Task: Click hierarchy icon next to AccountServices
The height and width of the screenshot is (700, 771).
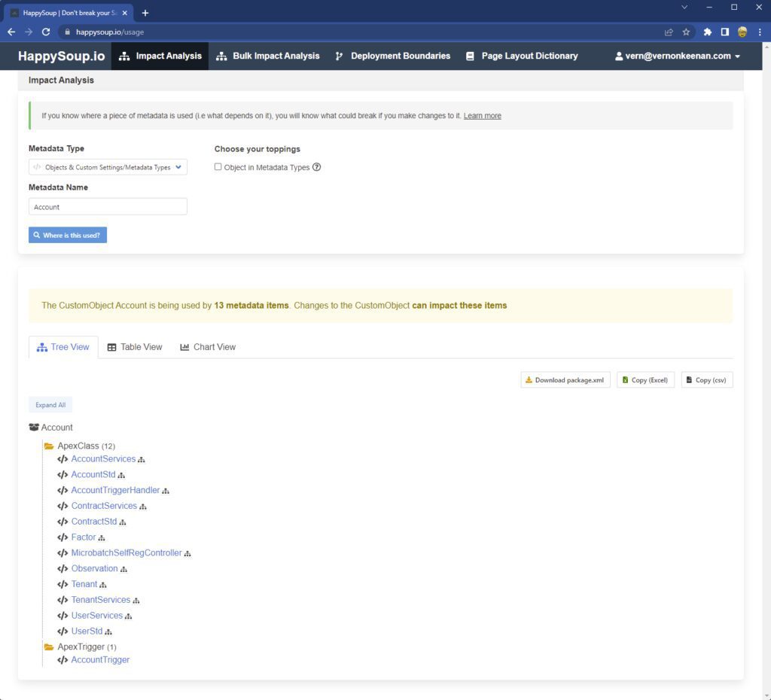Action: coord(141,460)
